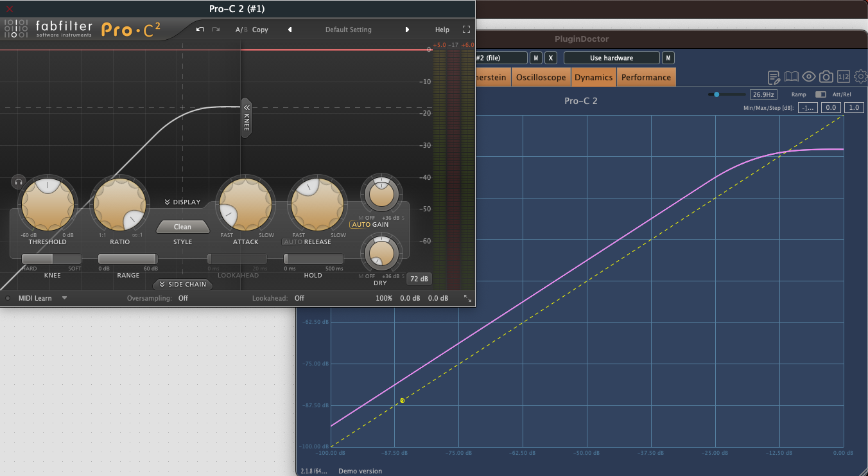Toggle A/B comparison in Pro-C 2
Screen dimensions: 868x476
[x=241, y=30]
